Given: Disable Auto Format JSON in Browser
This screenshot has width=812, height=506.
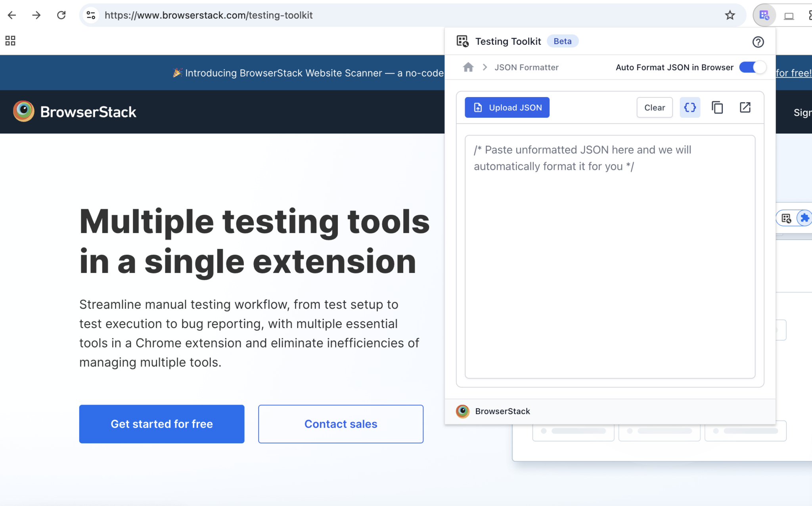Looking at the screenshot, I should pos(753,67).
